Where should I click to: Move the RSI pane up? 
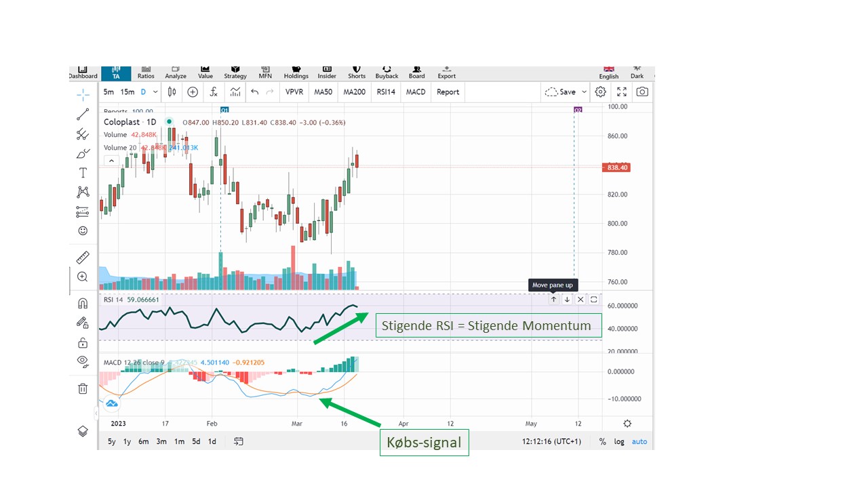click(x=553, y=300)
